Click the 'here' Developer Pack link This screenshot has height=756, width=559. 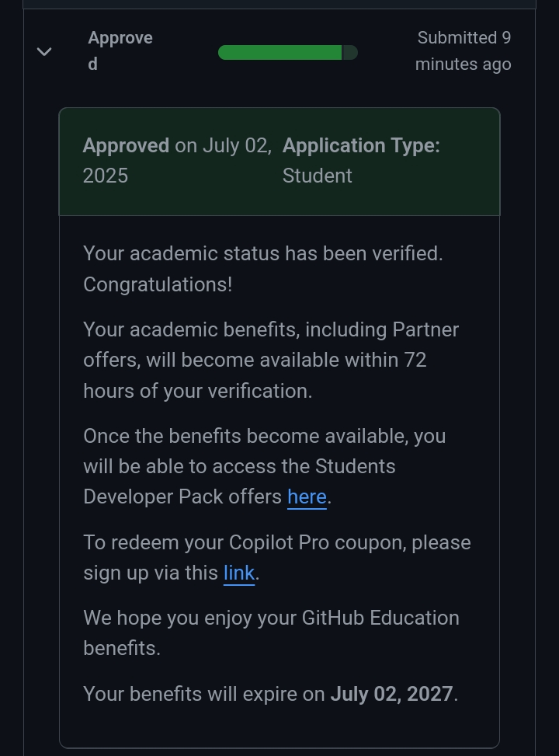(307, 497)
